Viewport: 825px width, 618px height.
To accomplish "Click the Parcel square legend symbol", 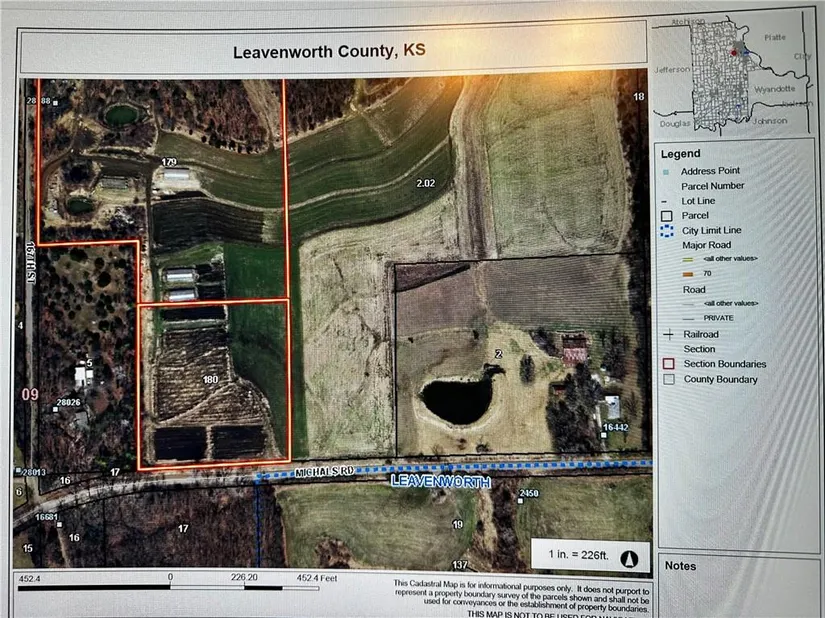I will point(667,216).
